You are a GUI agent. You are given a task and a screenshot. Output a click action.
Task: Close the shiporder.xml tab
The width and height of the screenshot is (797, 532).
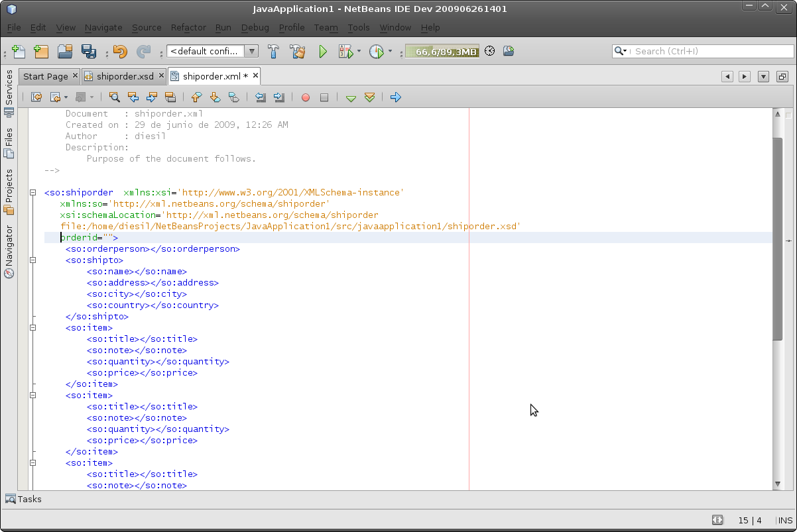[255, 76]
